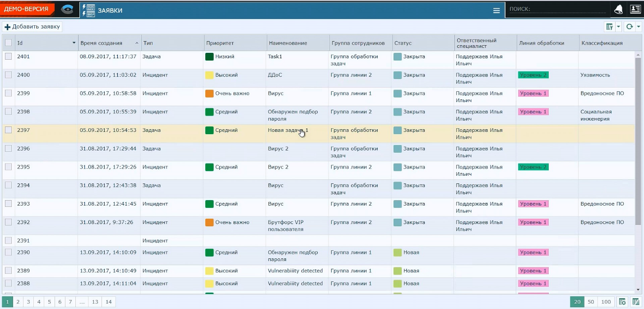Click the eye logo icon in the header
This screenshot has height=309, width=644.
pyautogui.click(x=68, y=9)
